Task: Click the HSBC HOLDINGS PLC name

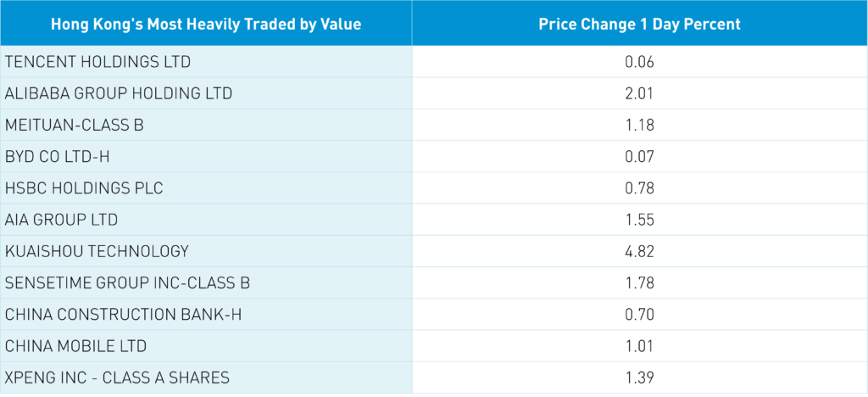Action: 84,188
